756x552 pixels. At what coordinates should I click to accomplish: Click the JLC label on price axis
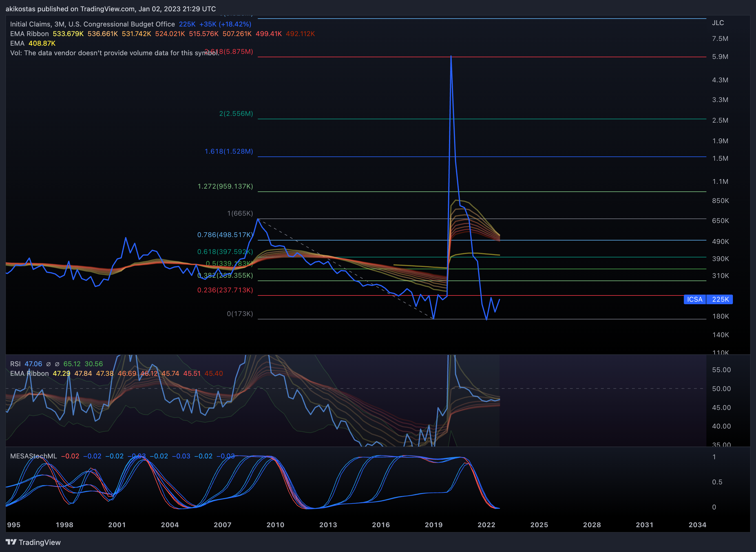pyautogui.click(x=718, y=23)
